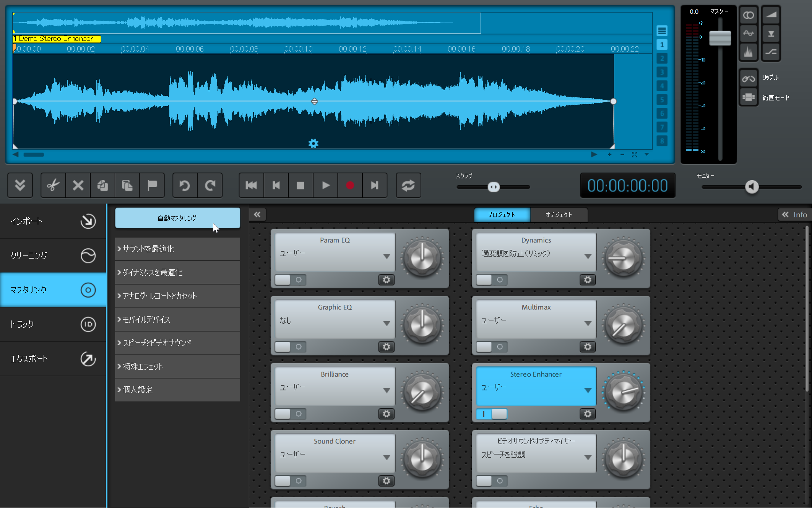The image size is (812, 508).
Task: Click the spectrum analyzer icon
Action: click(749, 52)
